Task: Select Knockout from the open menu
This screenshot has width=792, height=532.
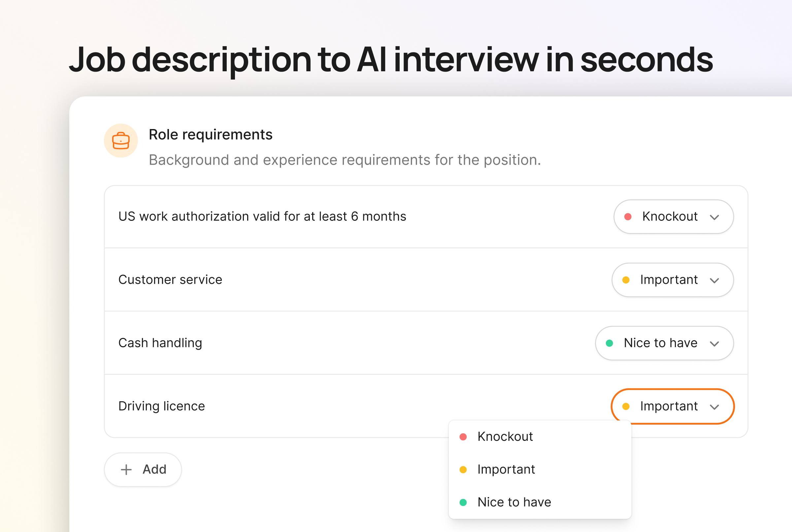Action: pyautogui.click(x=505, y=437)
